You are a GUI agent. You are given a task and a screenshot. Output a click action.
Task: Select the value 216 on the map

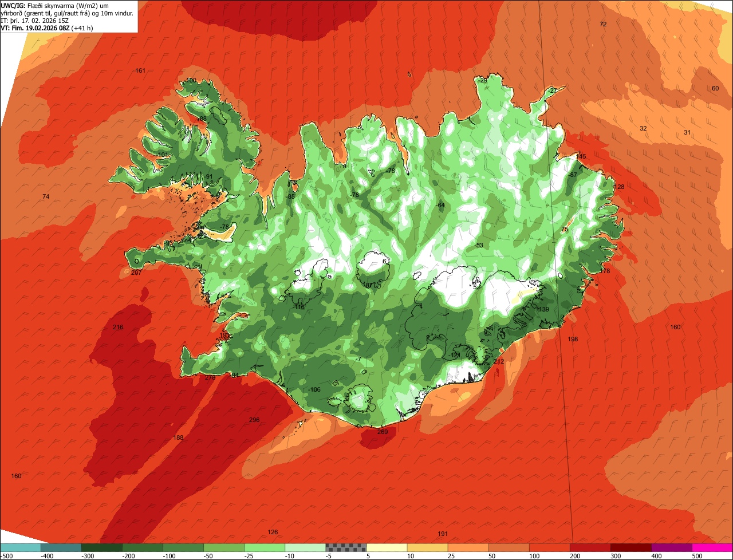[x=118, y=327]
